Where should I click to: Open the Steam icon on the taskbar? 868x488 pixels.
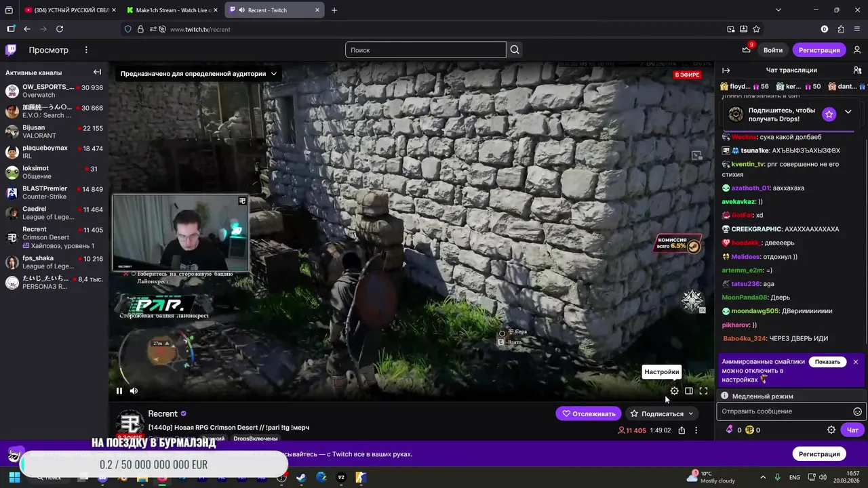(301, 477)
